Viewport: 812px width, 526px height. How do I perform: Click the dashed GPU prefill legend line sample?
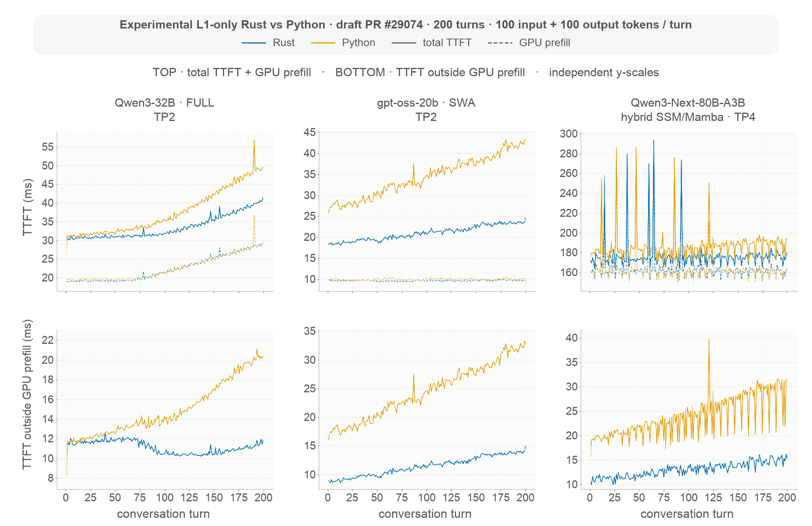point(500,43)
